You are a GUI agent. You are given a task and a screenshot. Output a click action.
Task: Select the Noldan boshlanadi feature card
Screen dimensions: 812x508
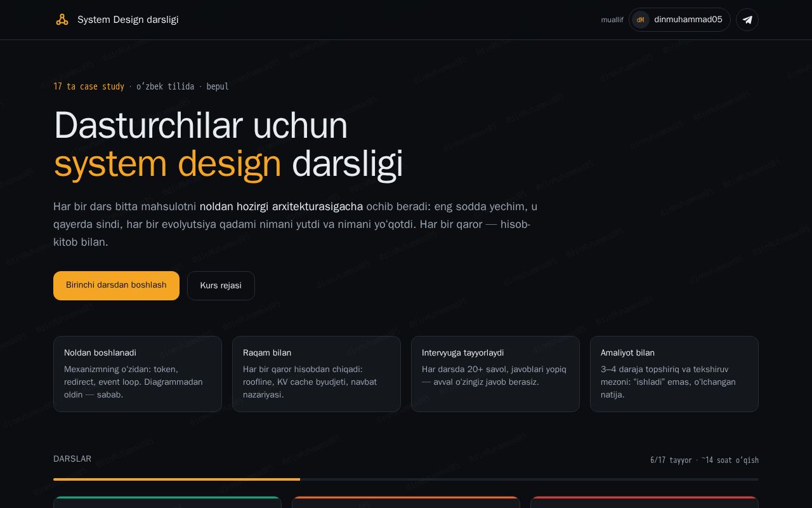coord(138,374)
